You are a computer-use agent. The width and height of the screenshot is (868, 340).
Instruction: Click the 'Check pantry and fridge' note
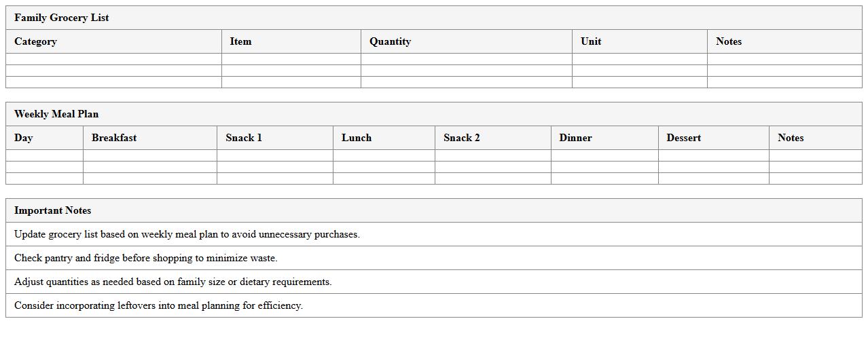[146, 258]
